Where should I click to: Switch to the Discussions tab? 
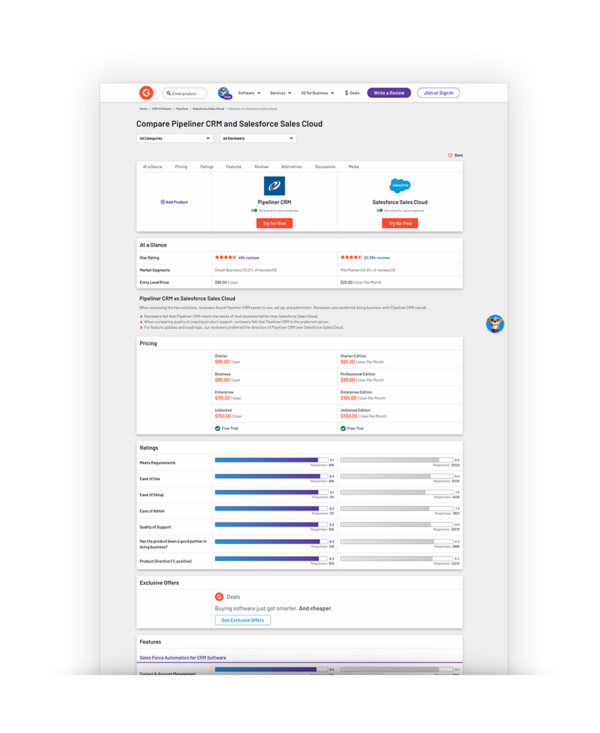coord(325,167)
